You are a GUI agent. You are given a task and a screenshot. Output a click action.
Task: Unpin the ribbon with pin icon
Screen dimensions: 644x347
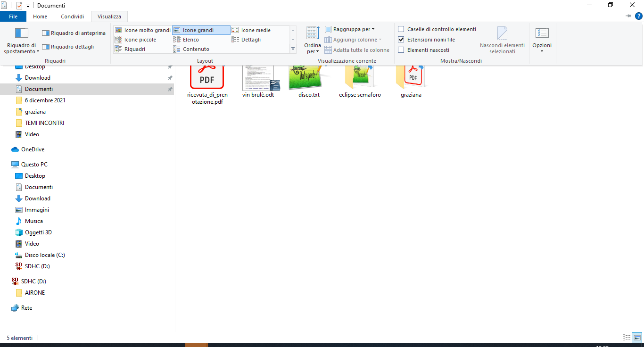pyautogui.click(x=628, y=16)
